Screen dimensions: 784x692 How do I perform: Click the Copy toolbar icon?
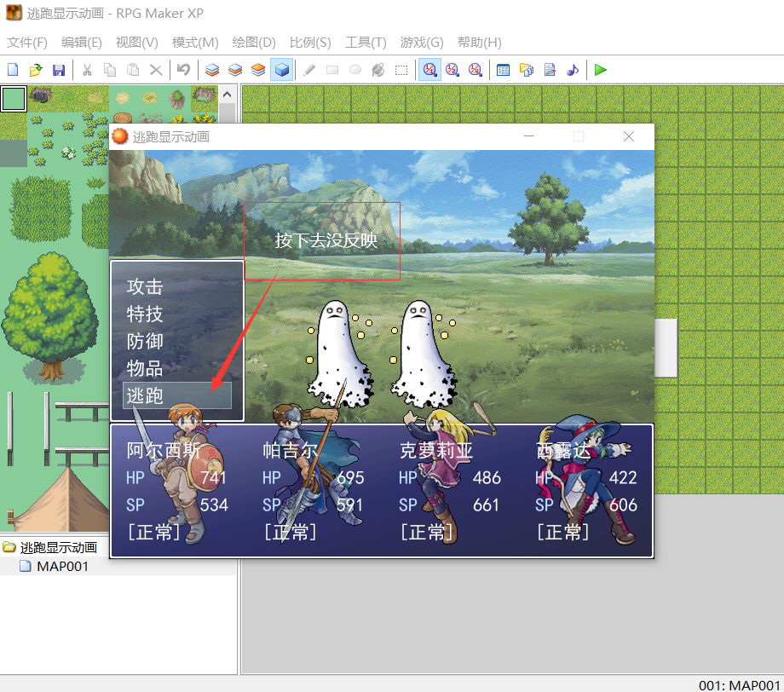coord(110,70)
